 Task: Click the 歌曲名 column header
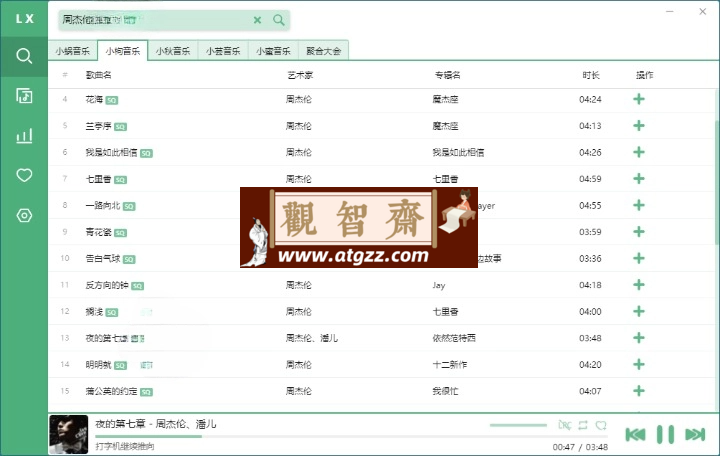(99, 75)
